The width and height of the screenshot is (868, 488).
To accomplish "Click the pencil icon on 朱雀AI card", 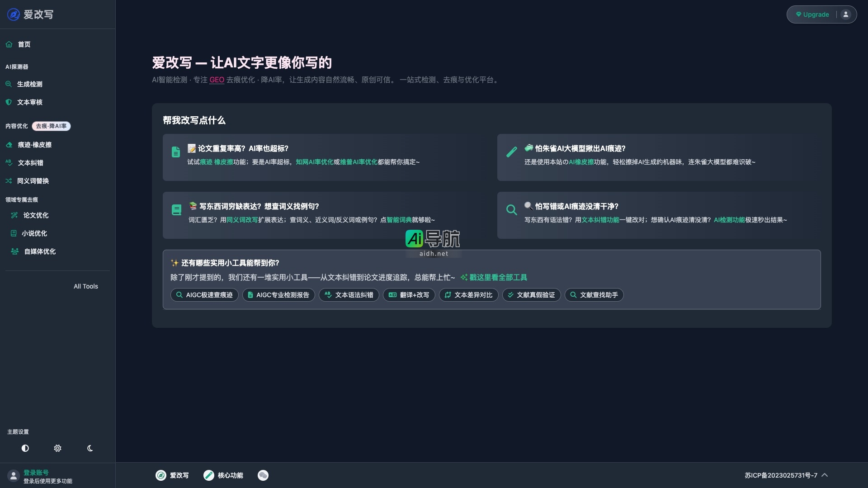I will (x=511, y=152).
